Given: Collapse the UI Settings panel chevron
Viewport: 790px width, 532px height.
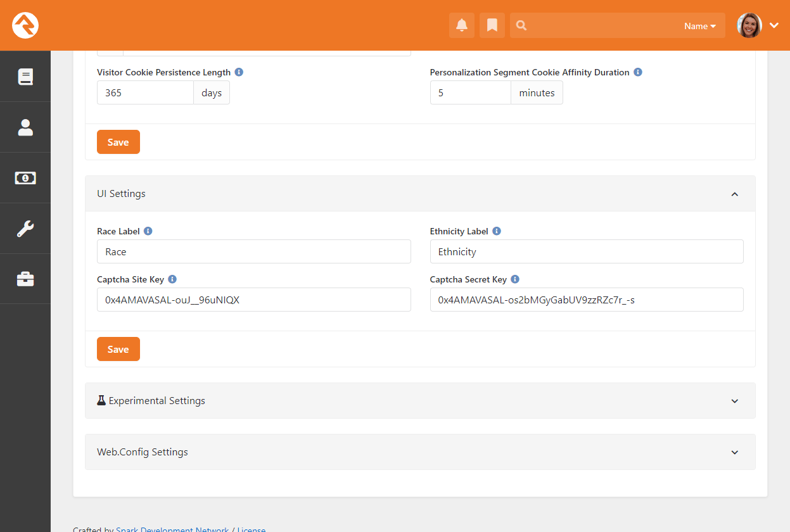Looking at the screenshot, I should [735, 194].
